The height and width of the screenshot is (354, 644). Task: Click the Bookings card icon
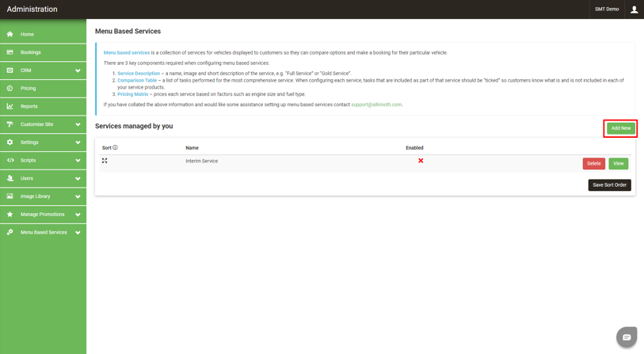coord(10,52)
